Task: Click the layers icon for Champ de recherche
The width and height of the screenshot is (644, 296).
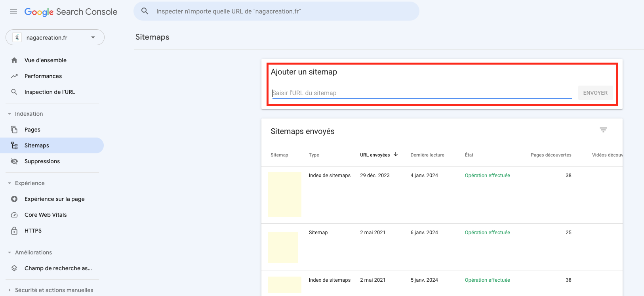Action: tap(14, 268)
